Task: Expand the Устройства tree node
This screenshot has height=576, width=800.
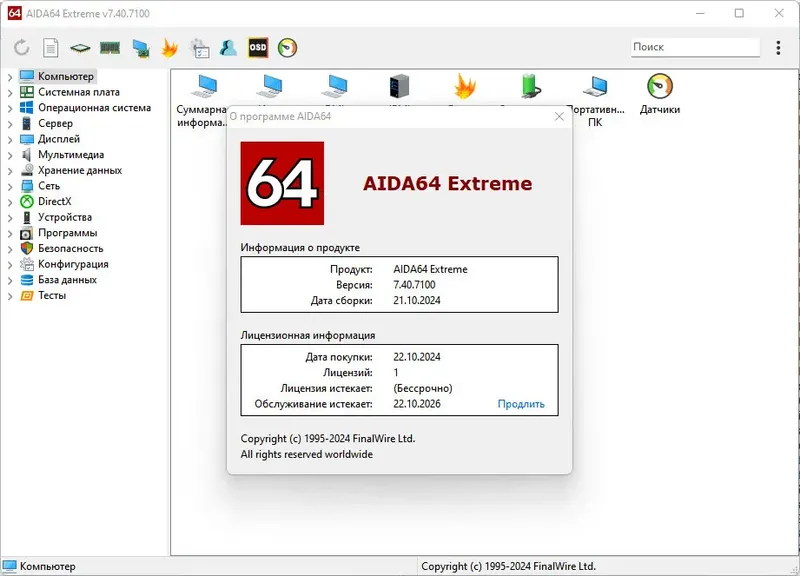Action: click(x=10, y=218)
